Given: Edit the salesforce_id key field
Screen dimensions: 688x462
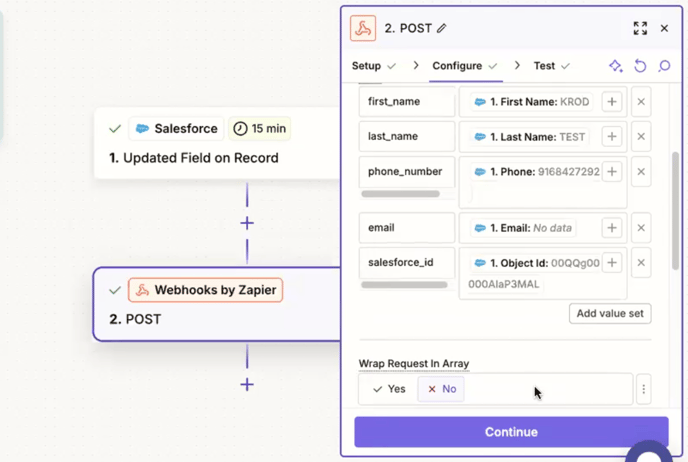Looking at the screenshot, I should click(407, 263).
